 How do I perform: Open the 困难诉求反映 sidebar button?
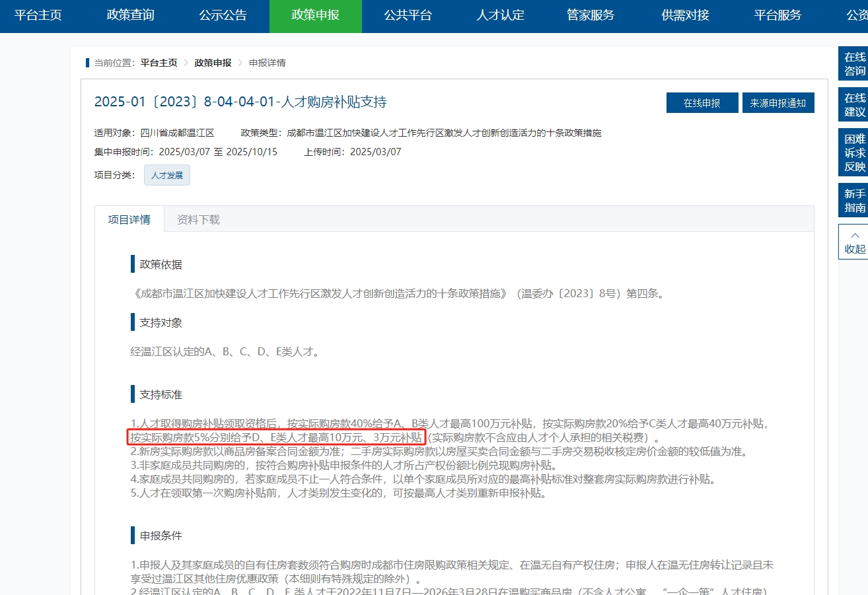(x=855, y=153)
